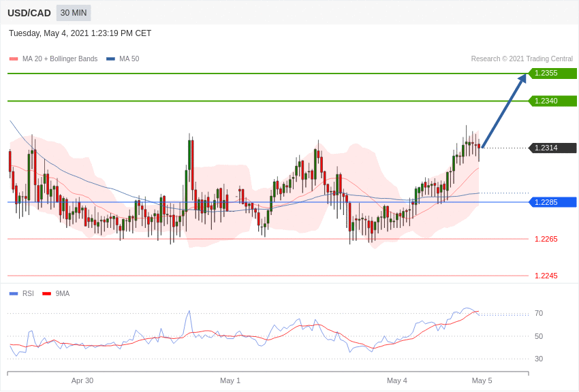The width and height of the screenshot is (579, 392).
Task: Click the 9MA legend label
Action: (63, 293)
